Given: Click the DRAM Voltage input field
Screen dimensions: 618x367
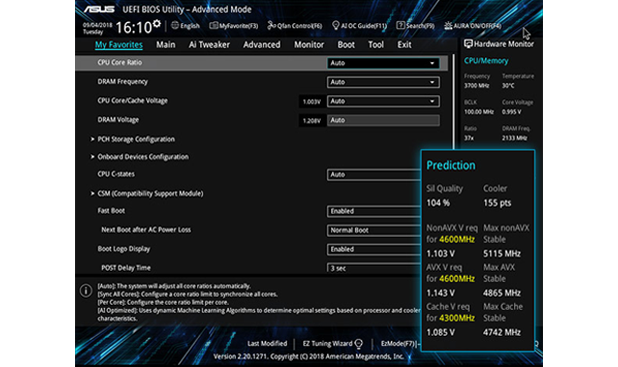Looking at the screenshot, I should pos(383,120).
